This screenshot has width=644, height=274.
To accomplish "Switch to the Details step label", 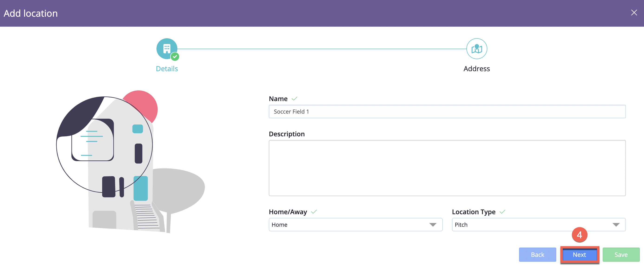I will coord(167,69).
